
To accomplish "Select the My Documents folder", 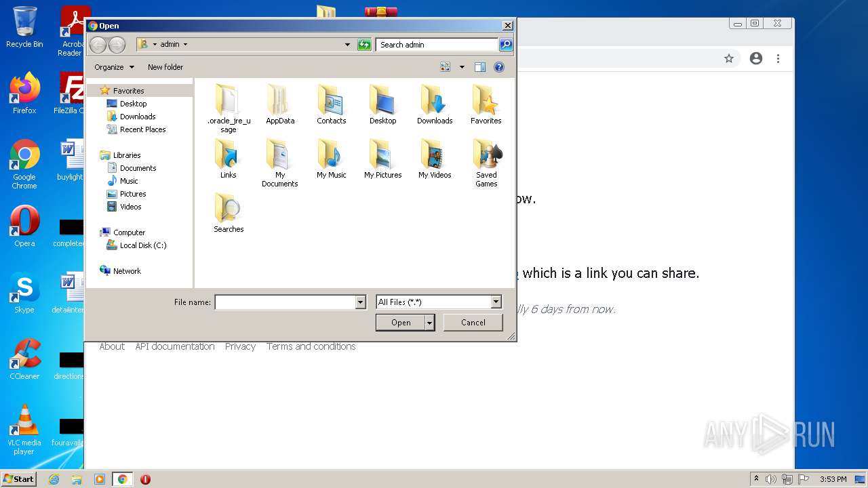I will pyautogui.click(x=280, y=163).
